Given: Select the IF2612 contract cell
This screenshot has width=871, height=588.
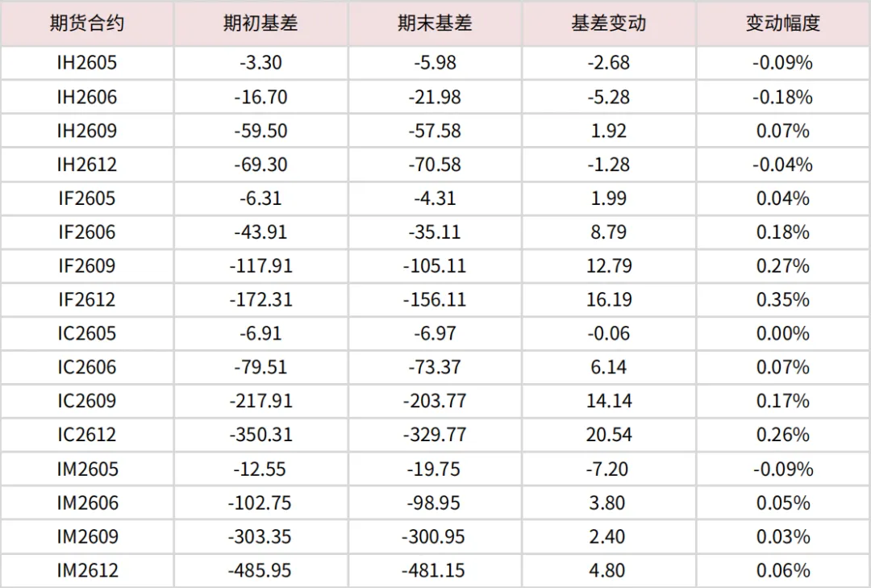Looking at the screenshot, I should click(86, 300).
